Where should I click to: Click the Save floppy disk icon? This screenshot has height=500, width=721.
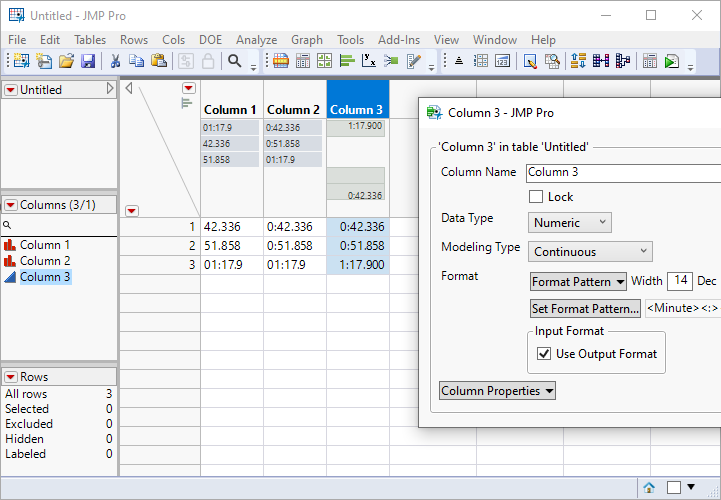click(88, 61)
